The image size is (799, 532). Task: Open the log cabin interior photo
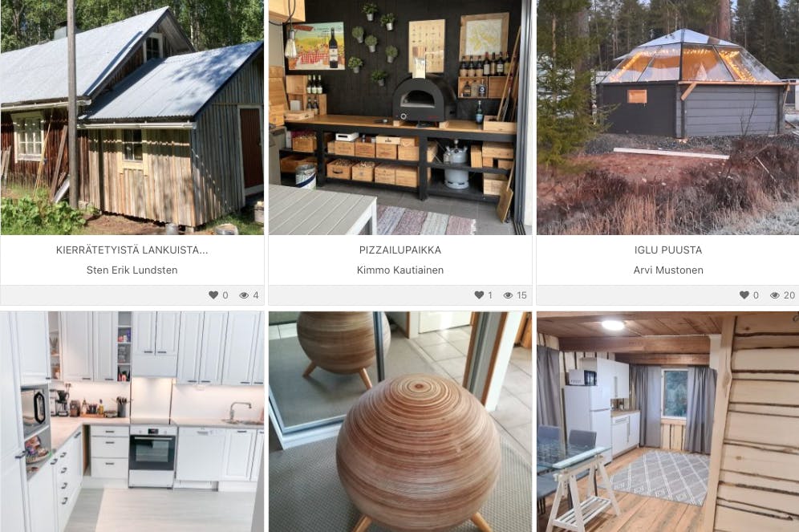coord(668,422)
